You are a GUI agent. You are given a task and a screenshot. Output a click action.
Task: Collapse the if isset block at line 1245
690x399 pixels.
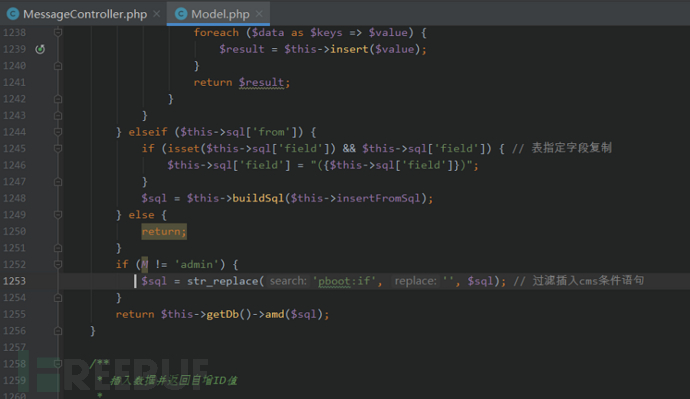pyautogui.click(x=58, y=149)
